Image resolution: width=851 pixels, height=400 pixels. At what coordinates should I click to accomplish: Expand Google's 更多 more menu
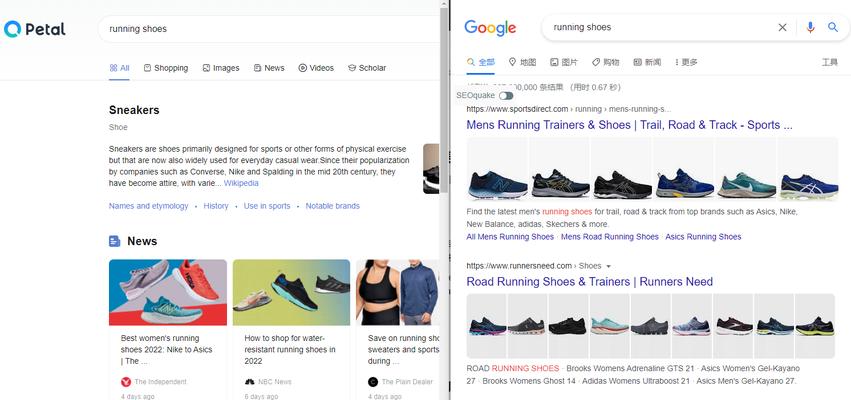pos(686,62)
